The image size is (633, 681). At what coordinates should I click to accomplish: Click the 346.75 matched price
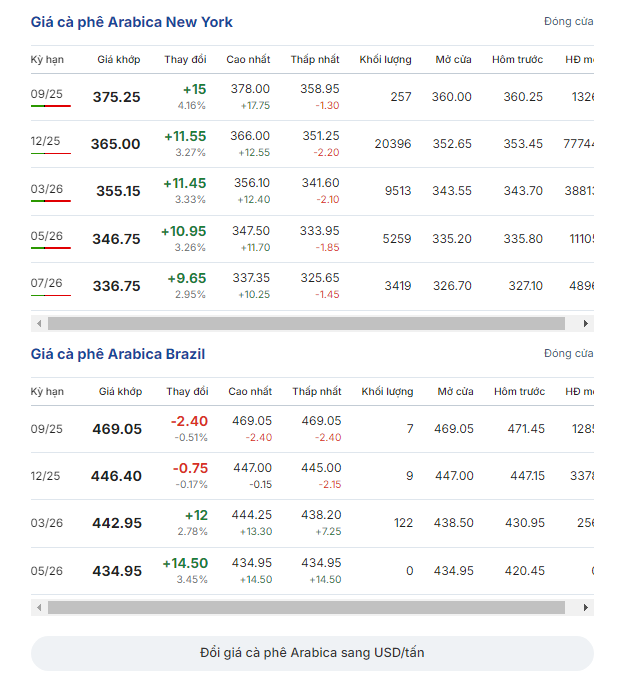click(x=116, y=239)
